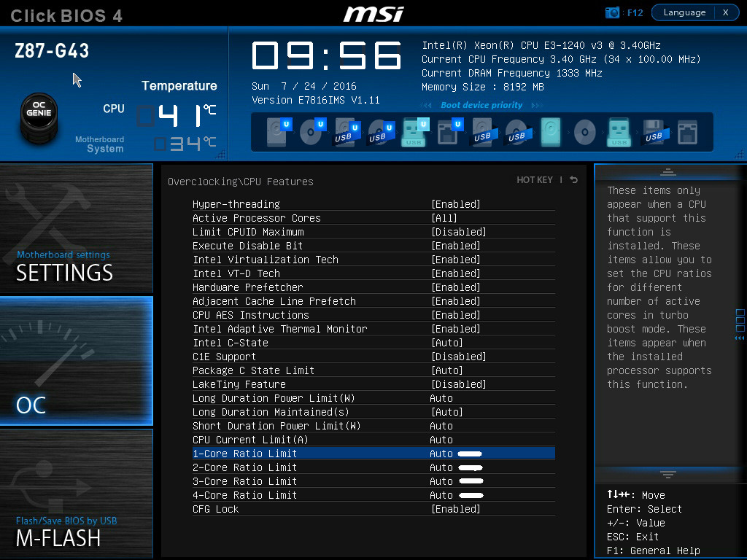
Task: Click the side panel arrows at right edge
Action: click(x=740, y=338)
